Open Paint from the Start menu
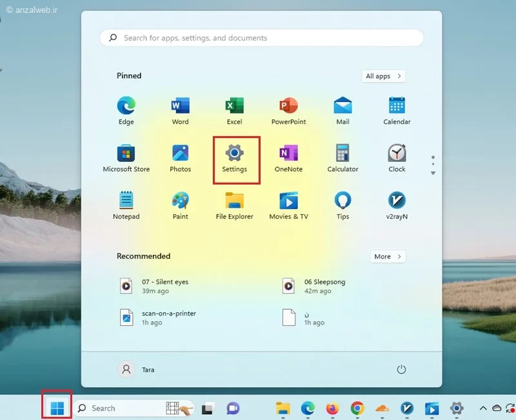The width and height of the screenshot is (516, 420). point(180,205)
